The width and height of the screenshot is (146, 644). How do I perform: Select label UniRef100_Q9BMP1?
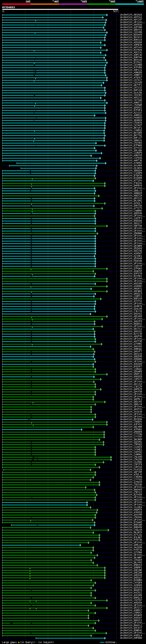click(x=131, y=568)
